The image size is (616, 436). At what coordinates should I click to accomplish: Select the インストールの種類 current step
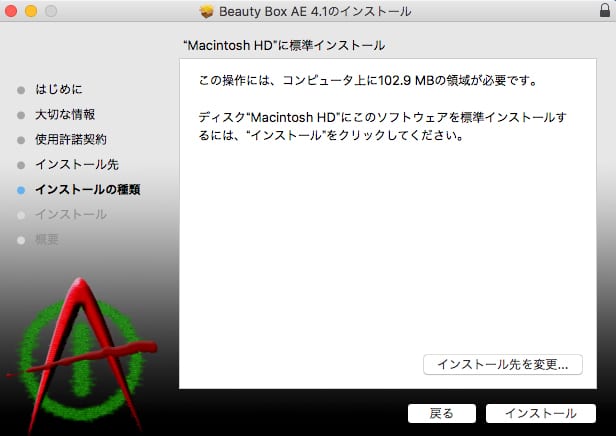point(88,190)
